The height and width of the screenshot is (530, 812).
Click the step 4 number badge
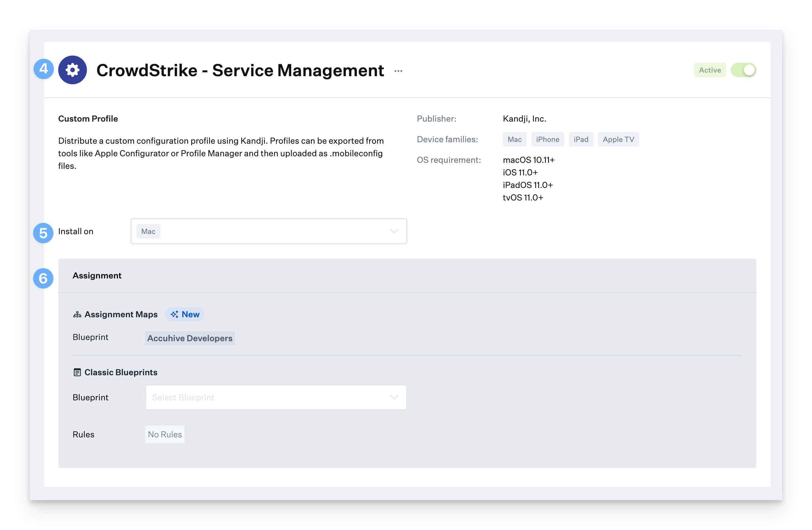click(43, 69)
